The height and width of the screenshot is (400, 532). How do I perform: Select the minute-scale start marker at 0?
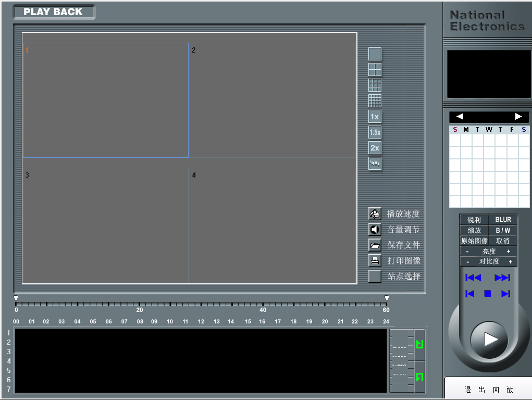point(16,298)
